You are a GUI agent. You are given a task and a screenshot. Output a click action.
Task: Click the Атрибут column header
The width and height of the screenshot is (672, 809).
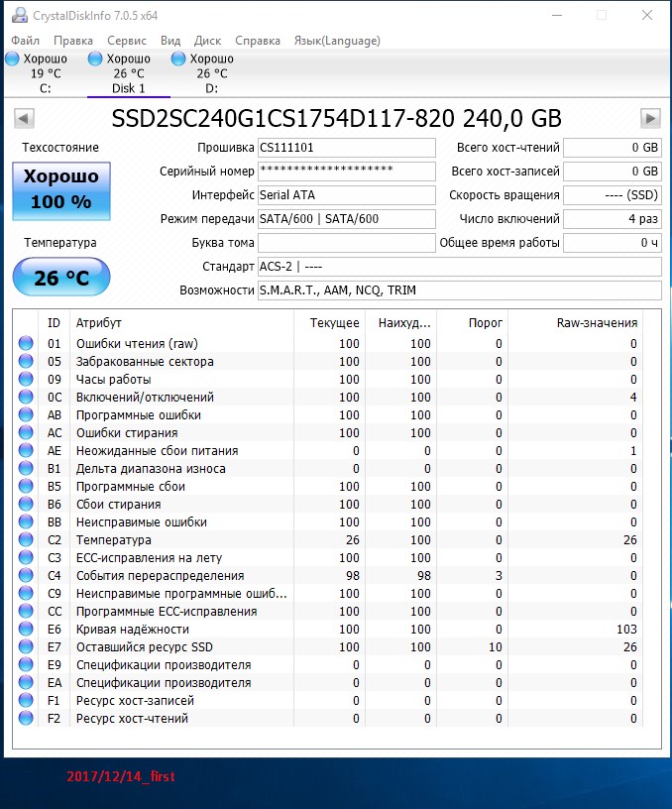pos(181,323)
